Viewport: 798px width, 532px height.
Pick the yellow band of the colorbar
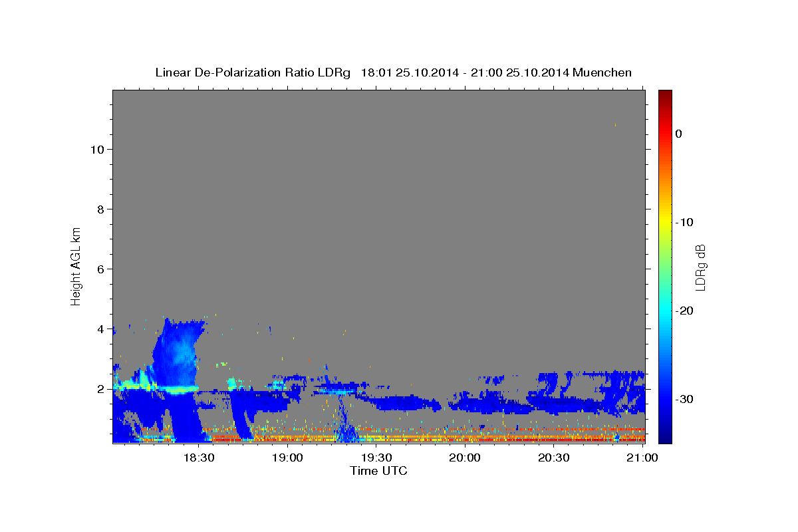coord(665,222)
